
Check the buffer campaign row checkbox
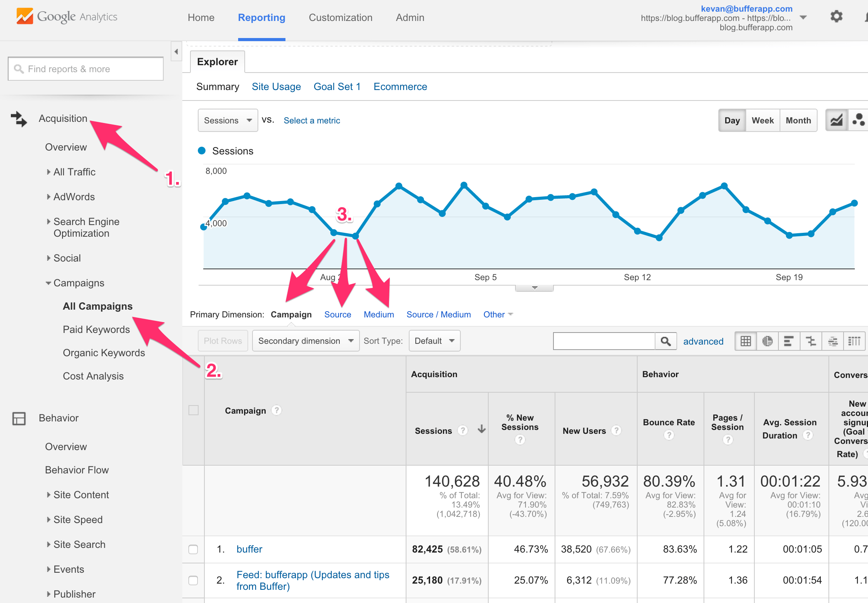pyautogui.click(x=193, y=549)
